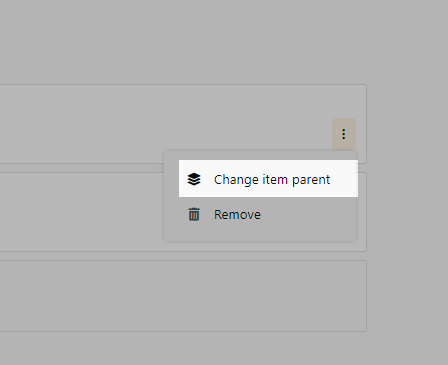Select the third empty item card

[183, 296]
